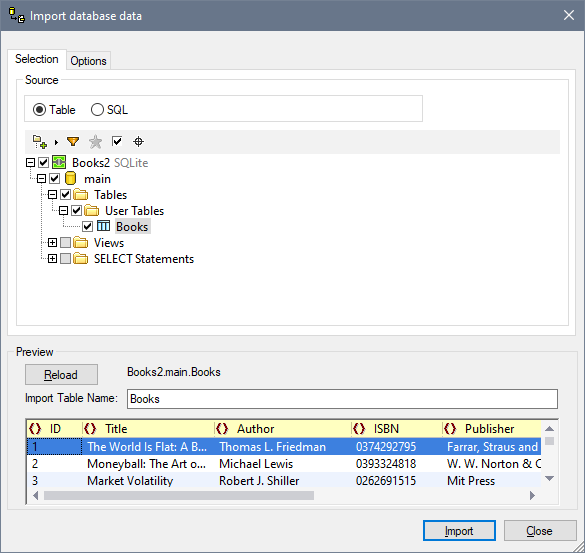Image resolution: width=585 pixels, height=553 pixels.
Task: Collapse the User Tables node
Action: tap(63, 211)
